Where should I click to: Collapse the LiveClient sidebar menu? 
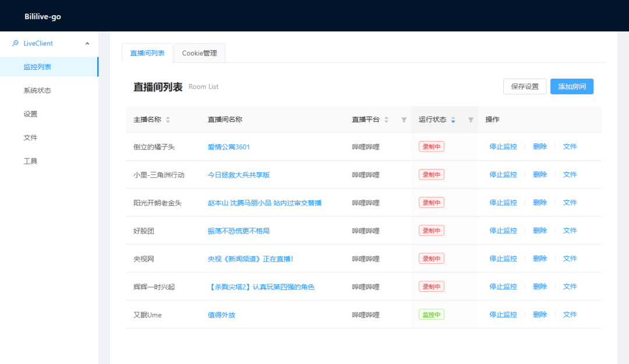point(87,44)
